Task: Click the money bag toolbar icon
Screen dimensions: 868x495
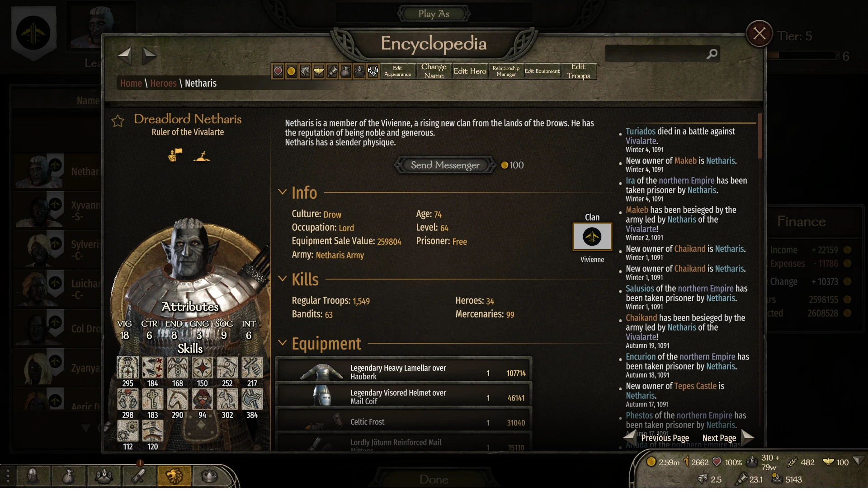Action: pyautogui.click(x=346, y=71)
